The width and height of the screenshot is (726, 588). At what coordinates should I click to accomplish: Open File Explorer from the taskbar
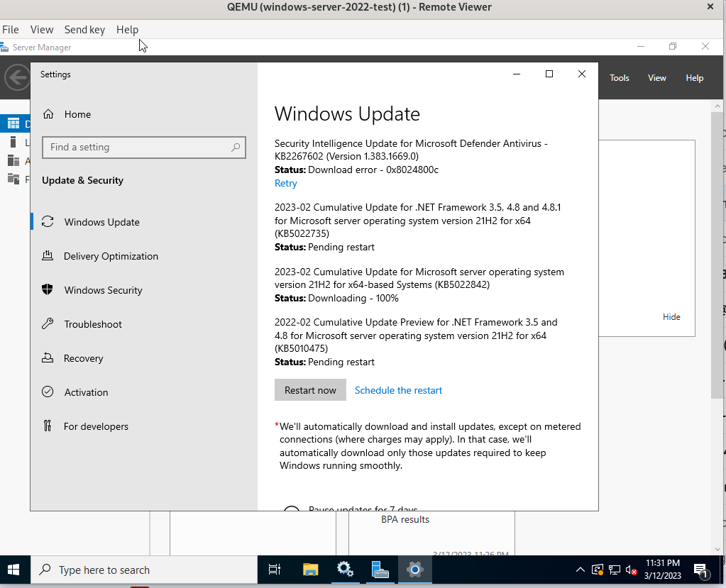point(310,570)
